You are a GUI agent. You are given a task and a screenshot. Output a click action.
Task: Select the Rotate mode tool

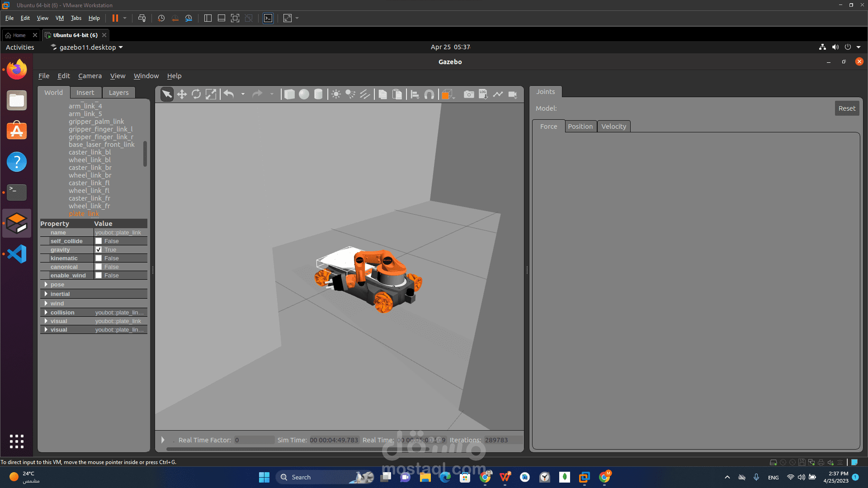point(196,94)
